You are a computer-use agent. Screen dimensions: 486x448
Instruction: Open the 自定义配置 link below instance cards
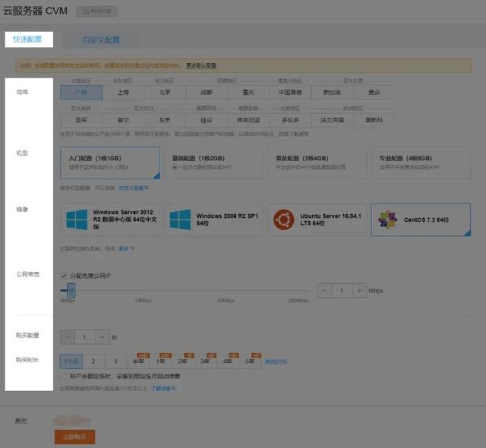coord(134,188)
